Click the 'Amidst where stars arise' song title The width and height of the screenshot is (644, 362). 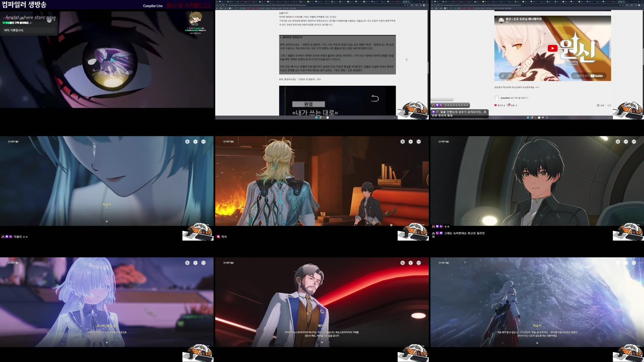point(30,18)
